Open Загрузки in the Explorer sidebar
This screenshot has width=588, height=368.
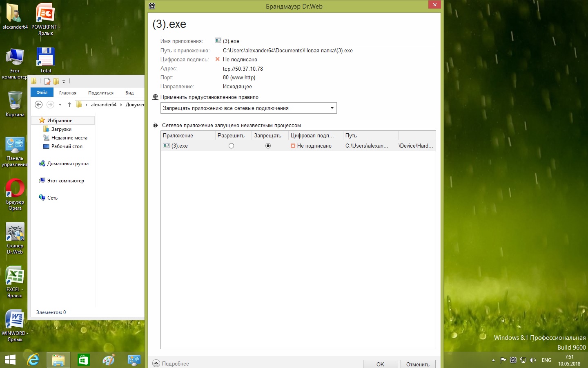coord(61,129)
